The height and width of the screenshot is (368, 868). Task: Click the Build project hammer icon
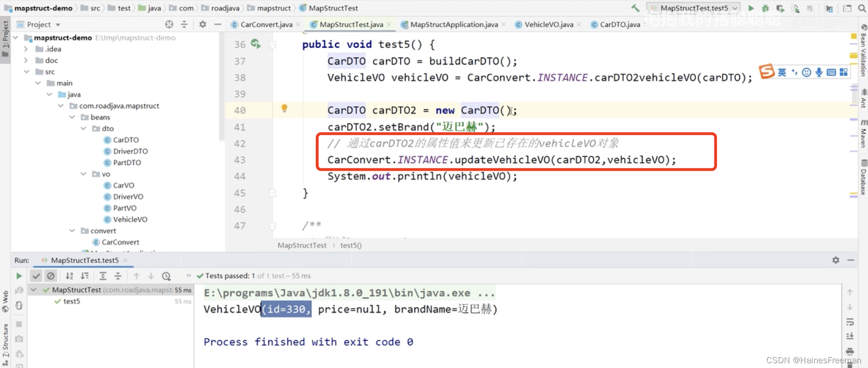point(635,8)
